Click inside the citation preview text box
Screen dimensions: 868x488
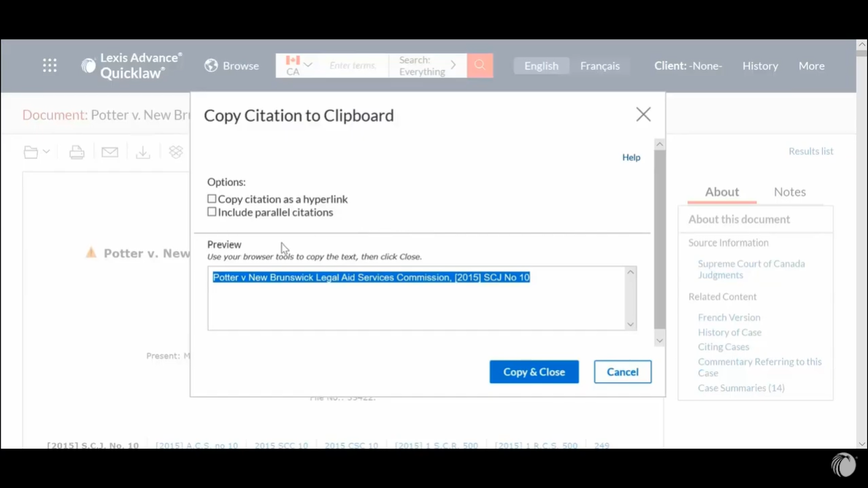point(416,298)
